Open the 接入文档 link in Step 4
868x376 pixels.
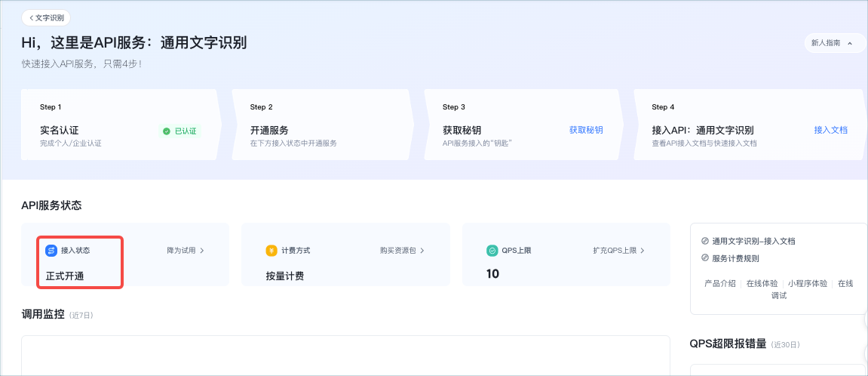click(x=830, y=130)
